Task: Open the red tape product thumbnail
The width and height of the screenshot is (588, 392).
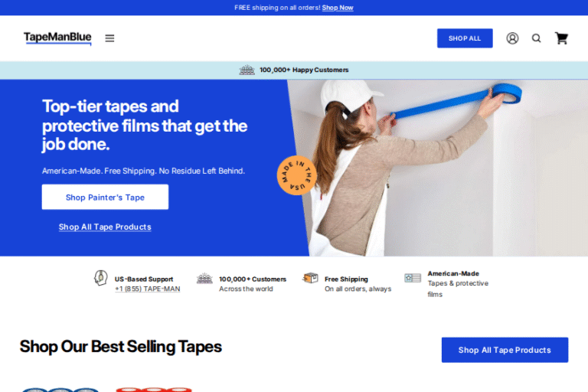Action: 153,389
